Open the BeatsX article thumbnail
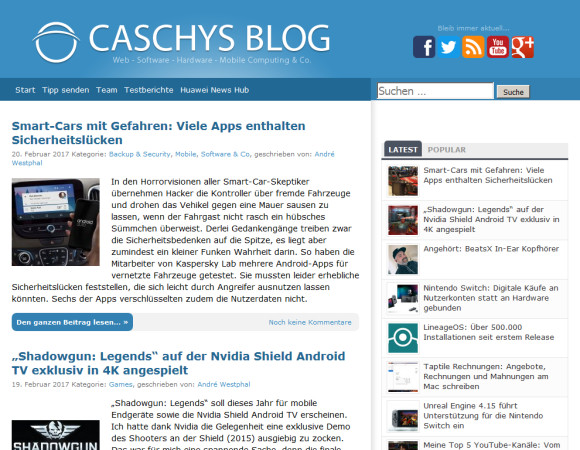Viewport: 580px width, 450px height. pyautogui.click(x=403, y=260)
